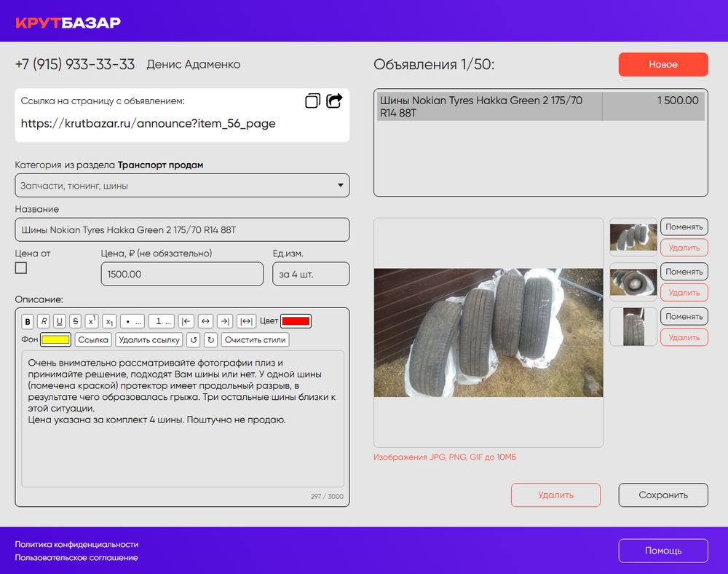
Task: Apply strikethrough formatting in description
Action: pos(75,321)
